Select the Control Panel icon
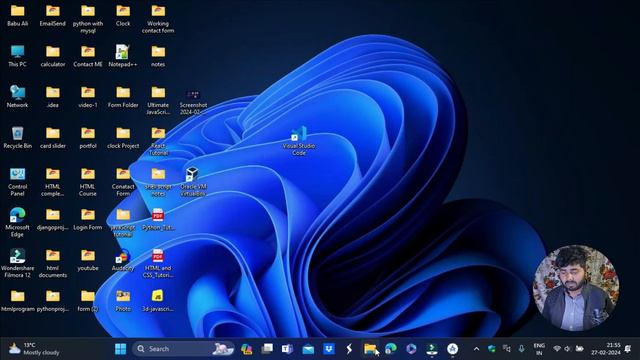 [x=17, y=182]
